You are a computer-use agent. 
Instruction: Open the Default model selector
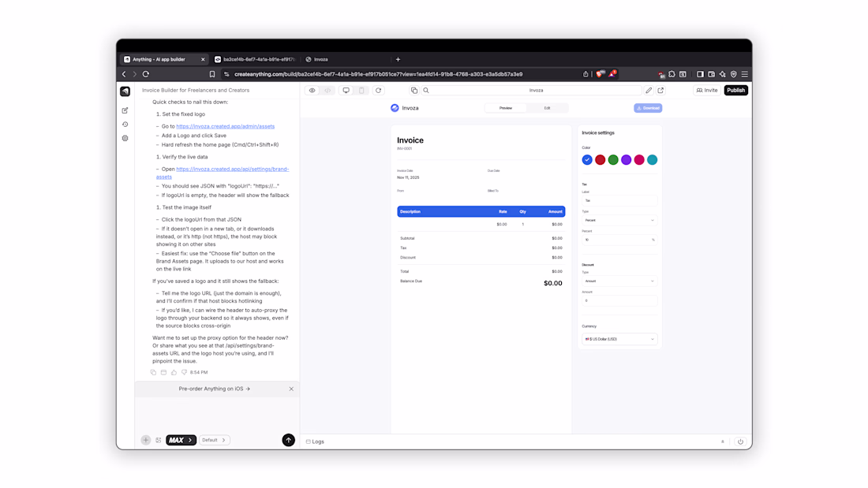[x=214, y=440]
